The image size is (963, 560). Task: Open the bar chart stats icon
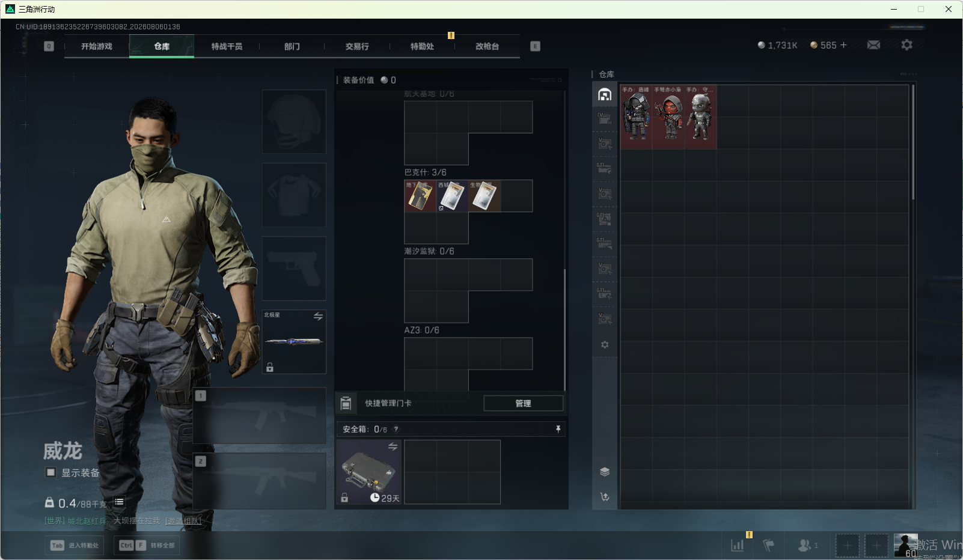(x=737, y=545)
